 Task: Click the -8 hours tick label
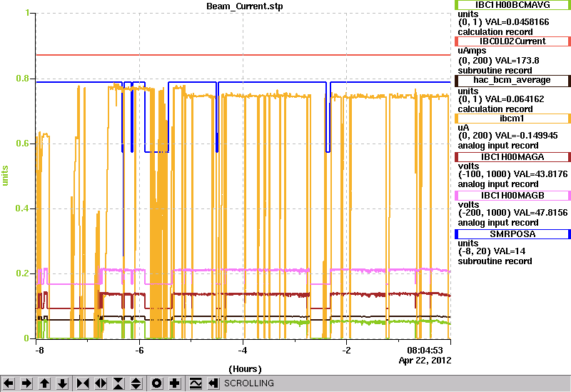pyautogui.click(x=39, y=351)
